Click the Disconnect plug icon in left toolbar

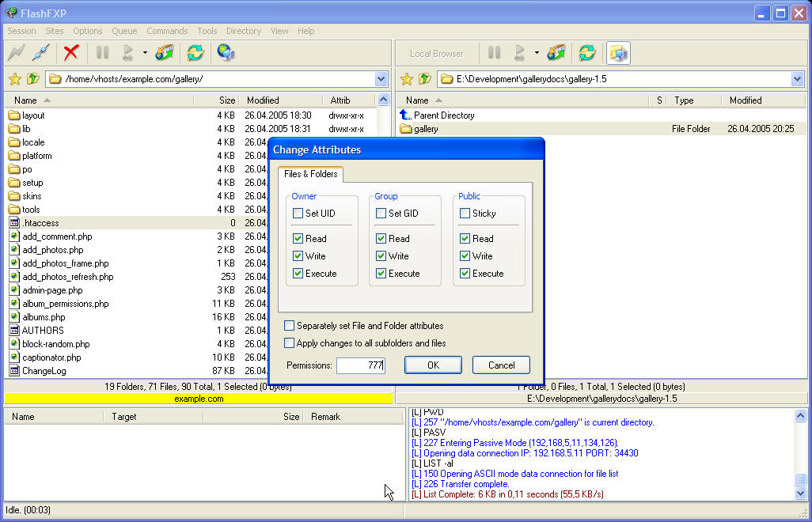[x=40, y=52]
